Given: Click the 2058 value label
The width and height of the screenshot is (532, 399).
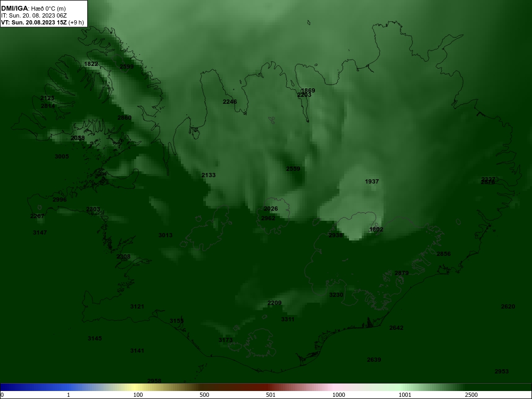Looking at the screenshot, I should pos(78,138).
